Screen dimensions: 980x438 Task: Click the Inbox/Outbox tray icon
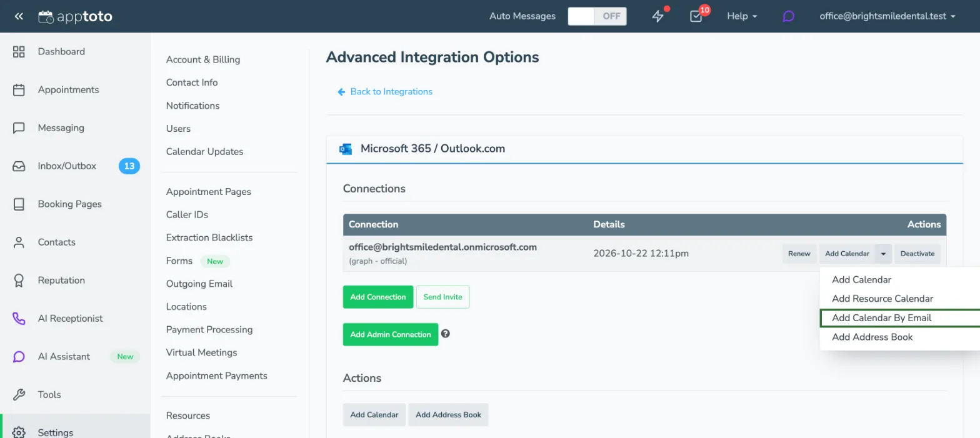click(x=19, y=166)
